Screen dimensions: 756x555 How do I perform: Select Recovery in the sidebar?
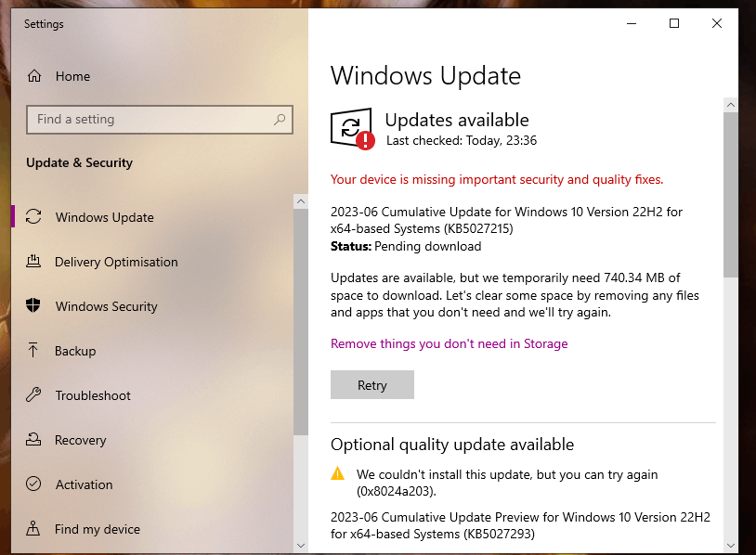[152, 440]
